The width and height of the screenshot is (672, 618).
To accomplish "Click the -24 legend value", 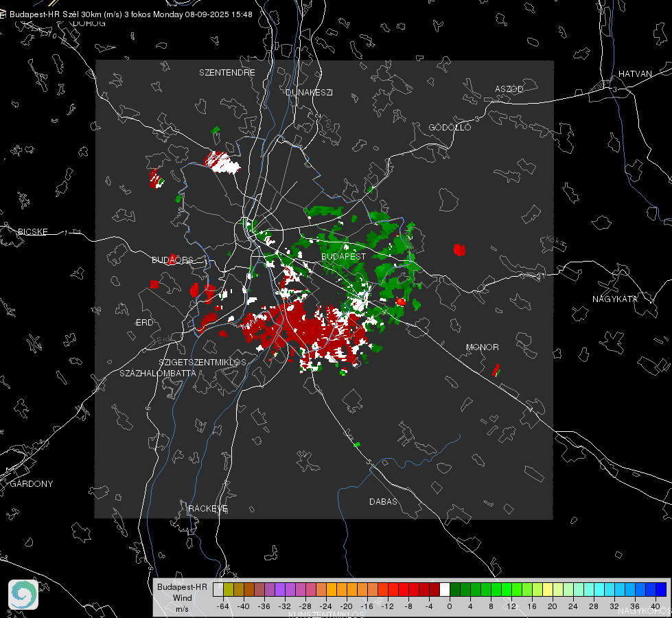I will [x=326, y=606].
